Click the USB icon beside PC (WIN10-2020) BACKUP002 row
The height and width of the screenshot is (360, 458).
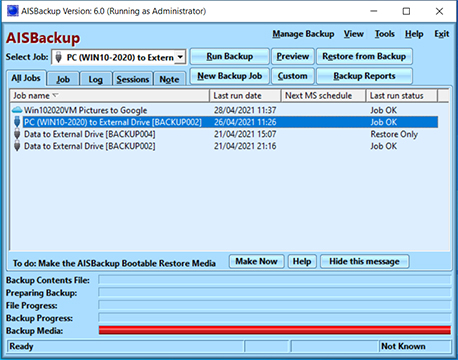[x=17, y=122]
